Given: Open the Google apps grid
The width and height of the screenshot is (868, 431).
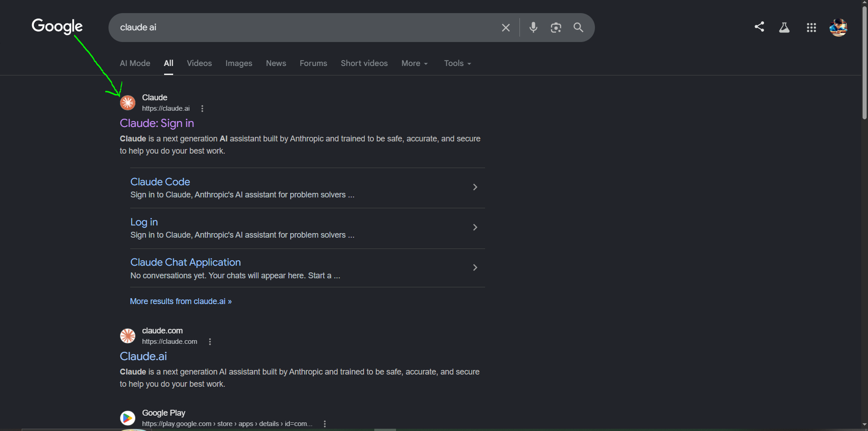Looking at the screenshot, I should click(x=811, y=28).
